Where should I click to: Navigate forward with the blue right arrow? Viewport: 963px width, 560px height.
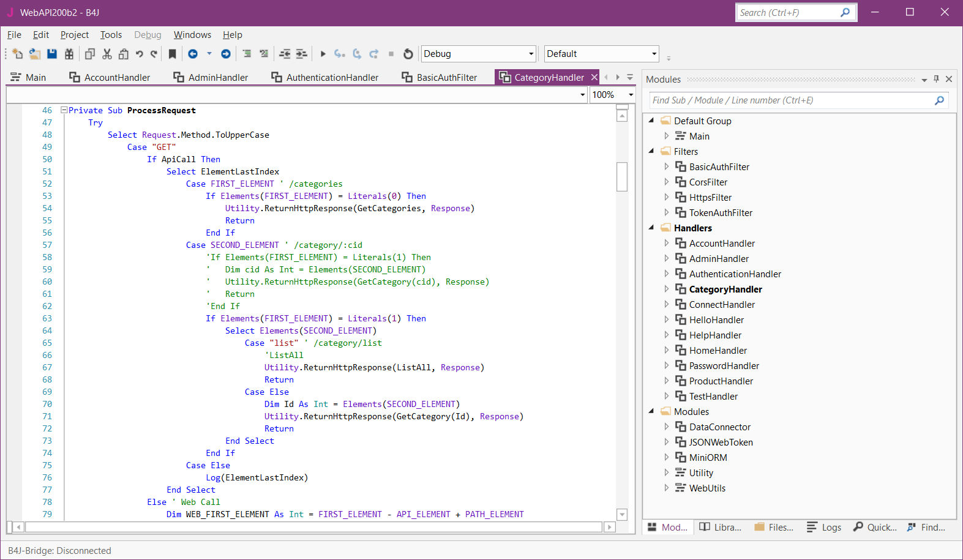(x=226, y=54)
